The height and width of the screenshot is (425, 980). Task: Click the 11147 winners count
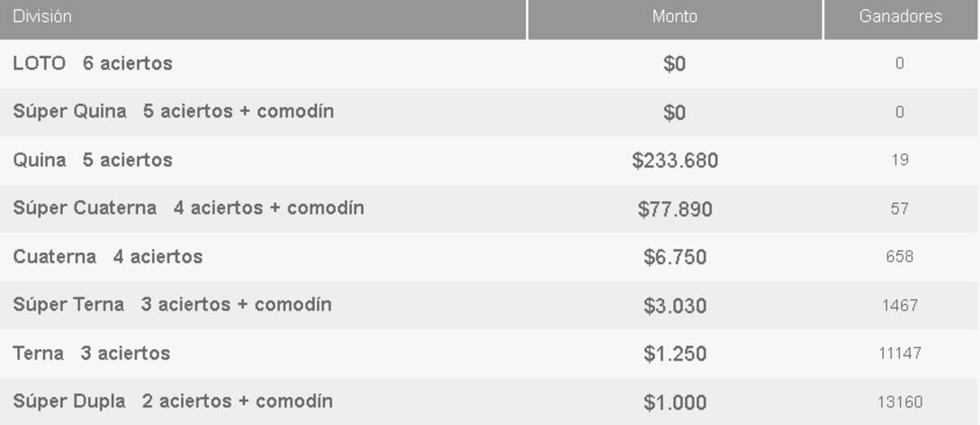pyautogui.click(x=900, y=354)
